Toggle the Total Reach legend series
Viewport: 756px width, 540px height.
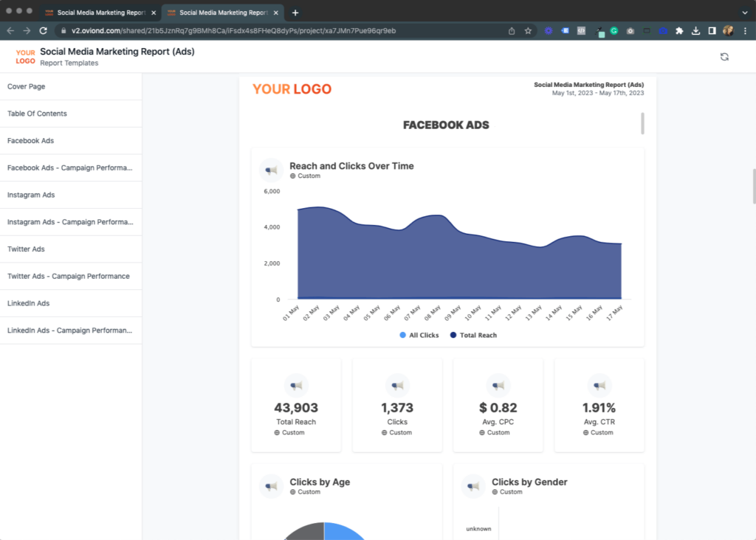click(x=473, y=335)
